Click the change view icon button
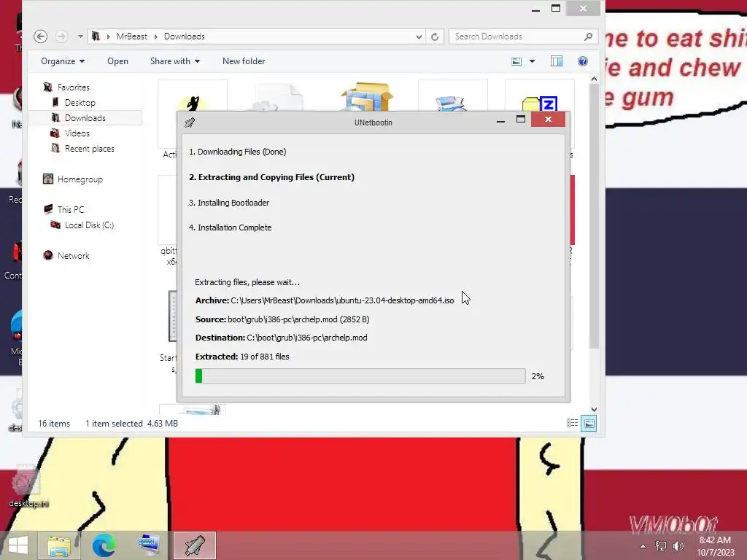This screenshot has width=747, height=560. point(516,61)
